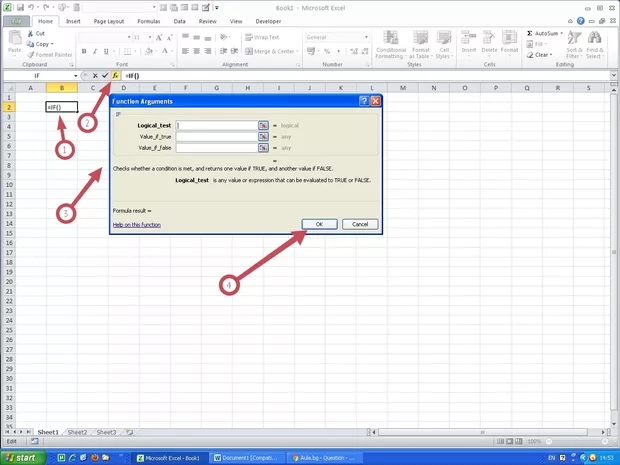
Task: Open the Name Box dropdown showing IF
Action: [x=75, y=76]
